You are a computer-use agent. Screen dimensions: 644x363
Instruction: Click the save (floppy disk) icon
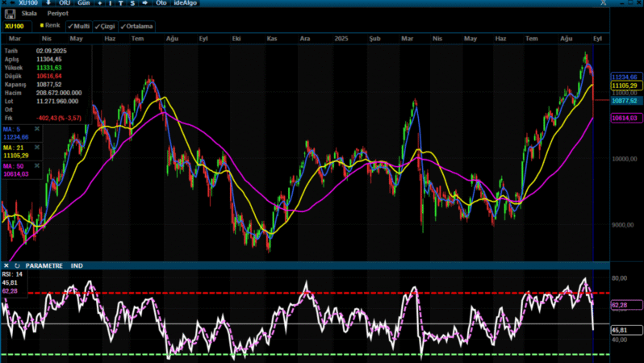click(10, 14)
